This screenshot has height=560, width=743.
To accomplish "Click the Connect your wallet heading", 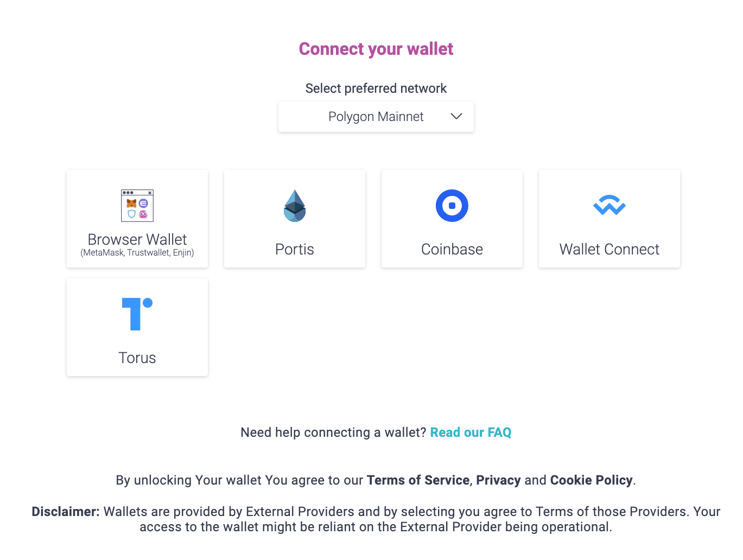I will click(376, 49).
